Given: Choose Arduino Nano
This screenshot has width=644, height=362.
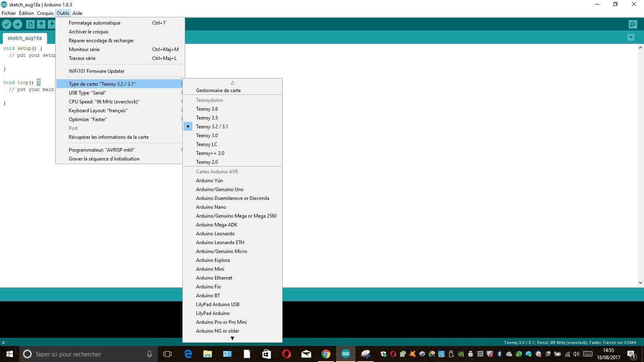Looking at the screenshot, I should (232, 207).
